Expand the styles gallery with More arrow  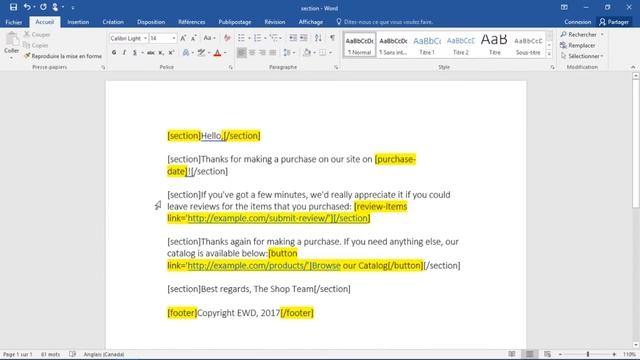(x=549, y=54)
